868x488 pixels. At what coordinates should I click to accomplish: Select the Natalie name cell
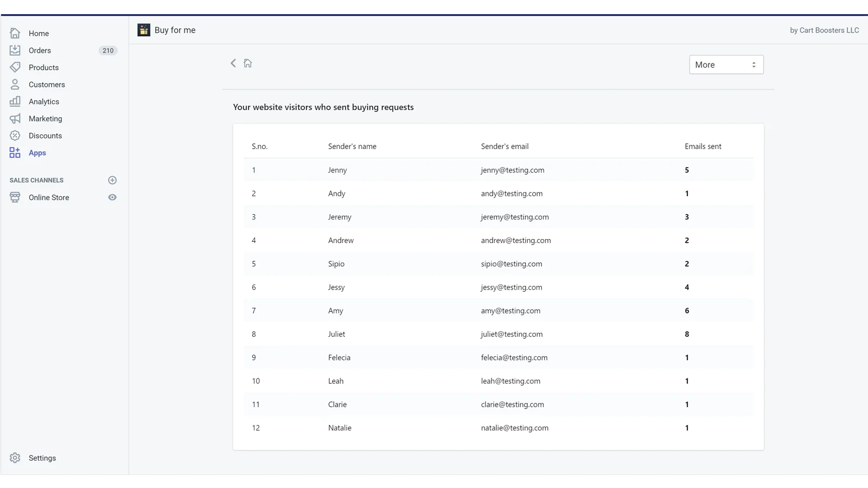click(x=340, y=428)
